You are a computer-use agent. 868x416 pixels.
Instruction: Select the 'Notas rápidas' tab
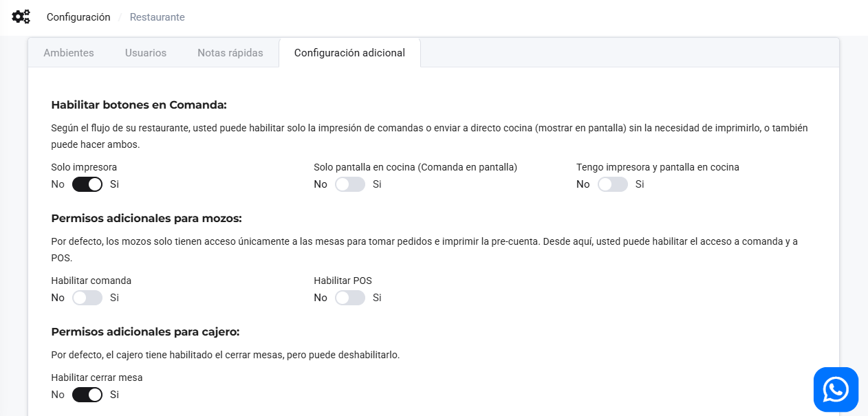230,52
